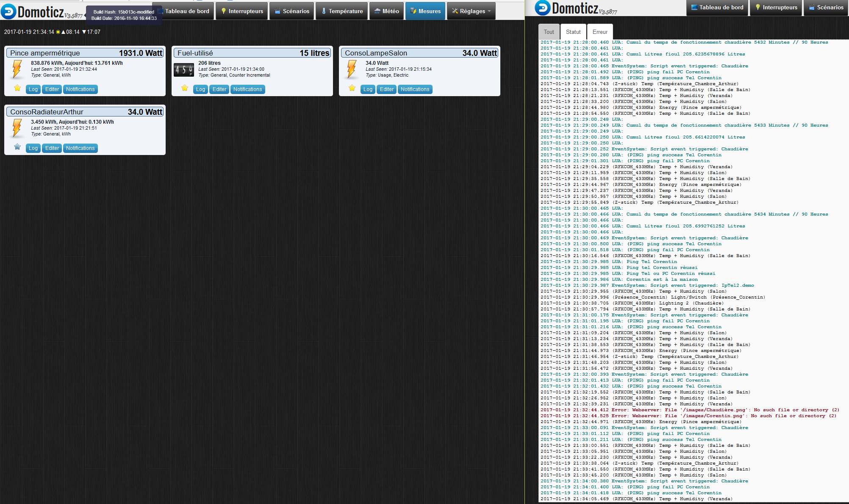Click the ConsoLampeSalon lightning bolt icon
The width and height of the screenshot is (849, 504).
pyautogui.click(x=352, y=69)
